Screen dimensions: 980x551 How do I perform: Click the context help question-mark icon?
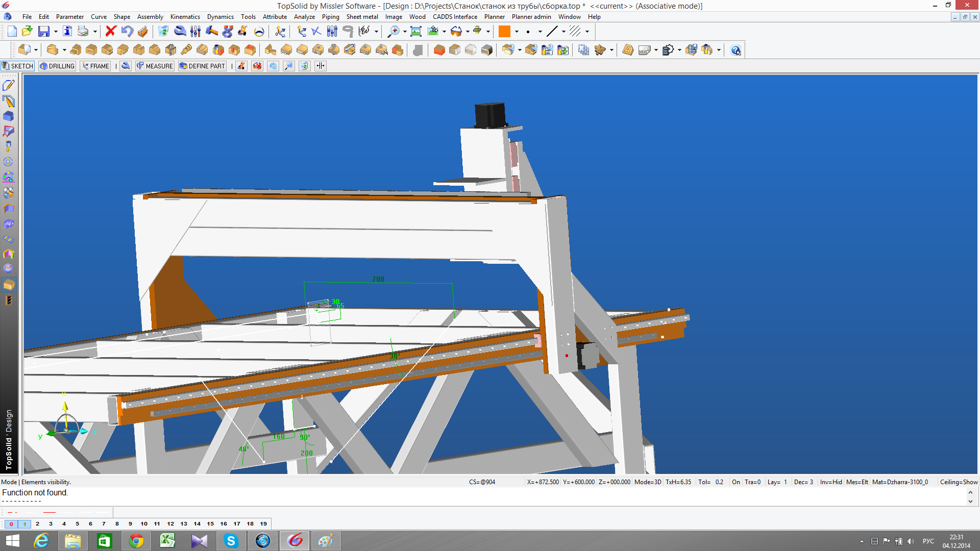pos(736,50)
